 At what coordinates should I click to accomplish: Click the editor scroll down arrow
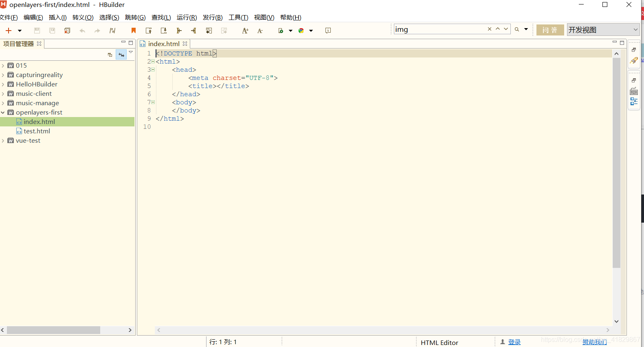[616, 321]
